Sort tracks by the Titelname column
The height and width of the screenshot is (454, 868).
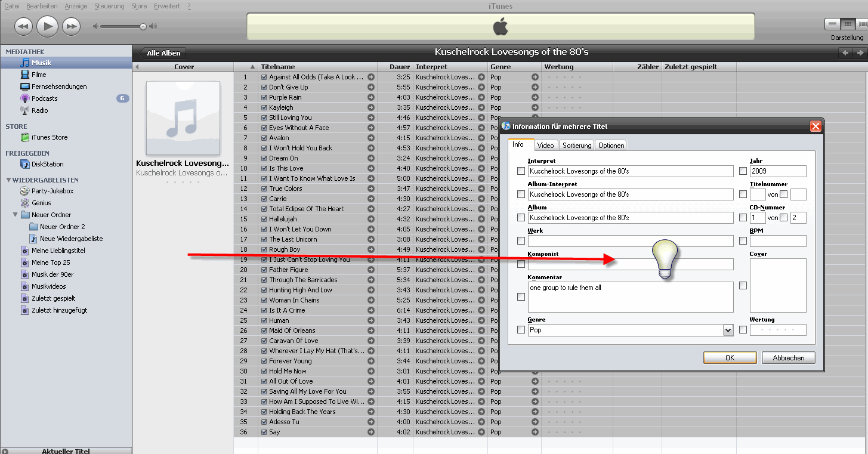(318, 67)
